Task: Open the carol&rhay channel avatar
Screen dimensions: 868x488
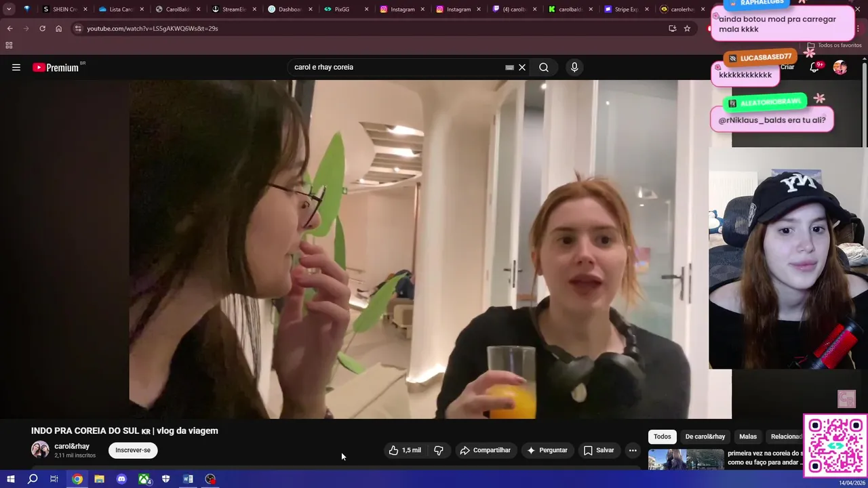Action: 40,450
